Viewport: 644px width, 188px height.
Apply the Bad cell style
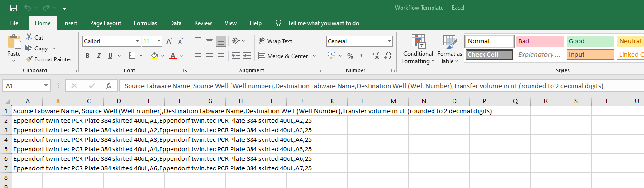click(540, 41)
